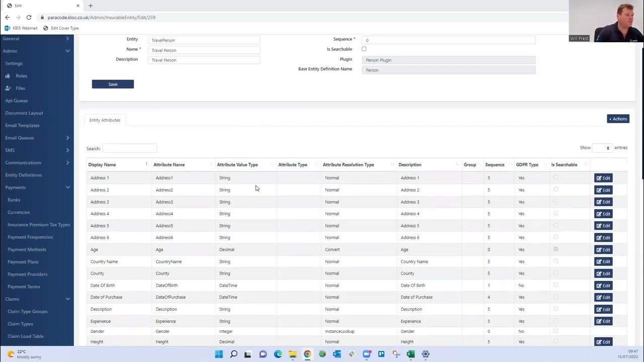Open Claim Load Table in the sidebar
Viewport: 644px width, 362px height.
pyautogui.click(x=26, y=336)
